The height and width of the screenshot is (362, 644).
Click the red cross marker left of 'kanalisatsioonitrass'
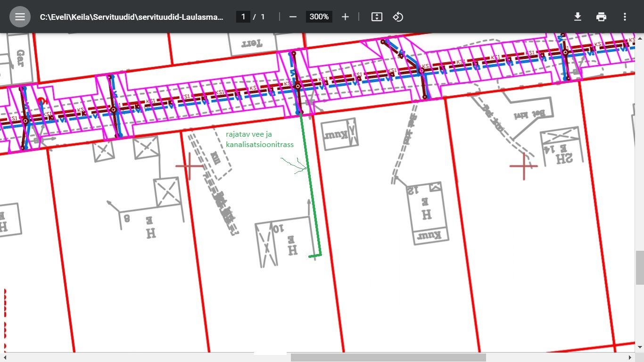[x=189, y=166]
